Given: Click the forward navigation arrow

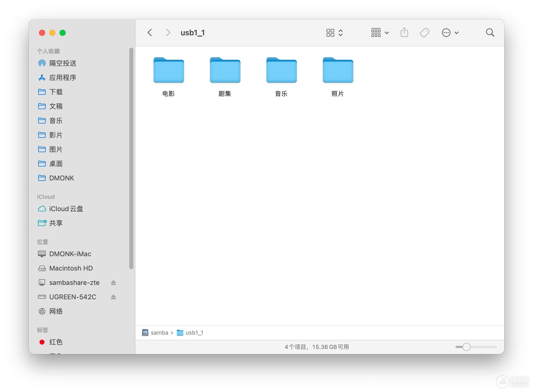Looking at the screenshot, I should tap(168, 33).
